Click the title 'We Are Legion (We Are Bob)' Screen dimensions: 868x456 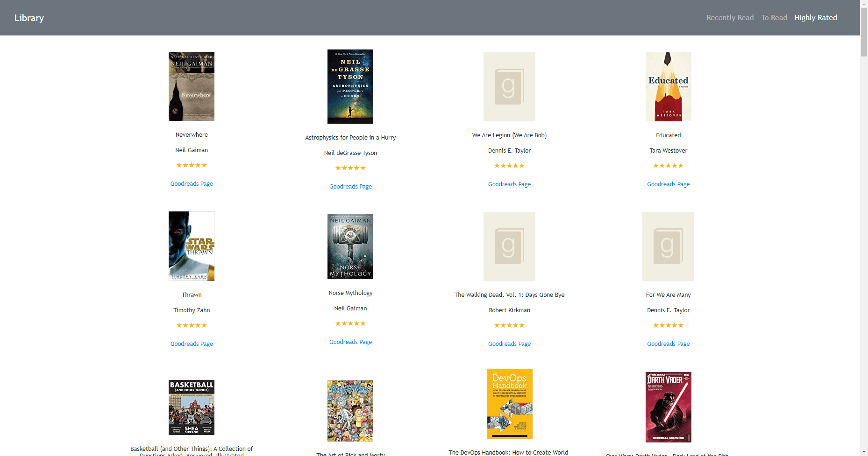pyautogui.click(x=509, y=135)
